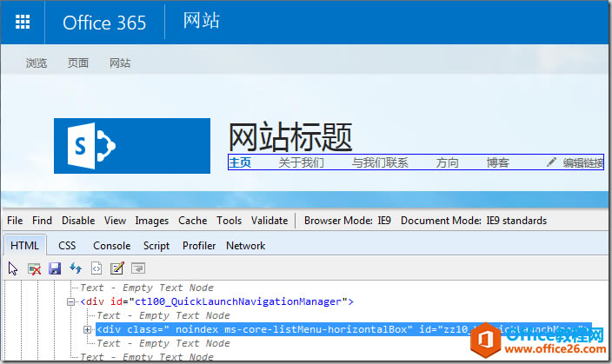Activate select element by click arrow

point(13,268)
